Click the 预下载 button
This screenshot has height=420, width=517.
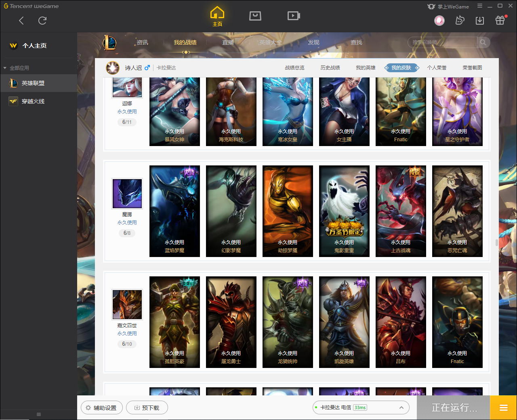coord(147,407)
